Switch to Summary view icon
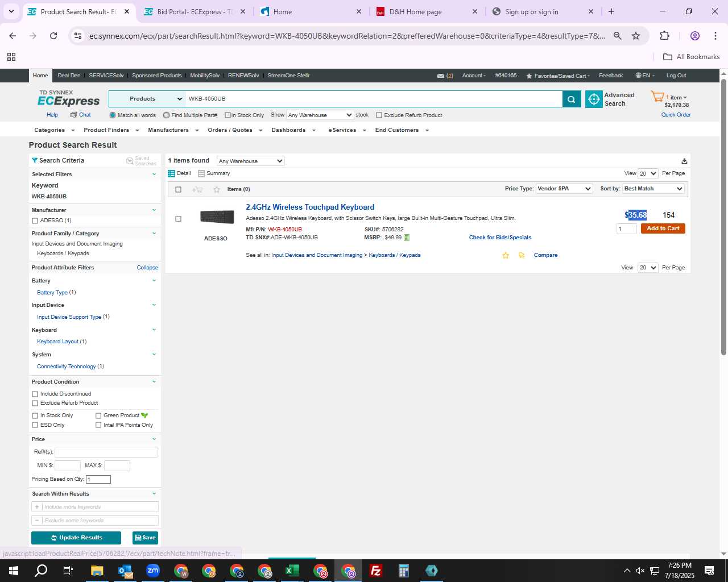Screen dimensions: 728x582 [201, 173]
